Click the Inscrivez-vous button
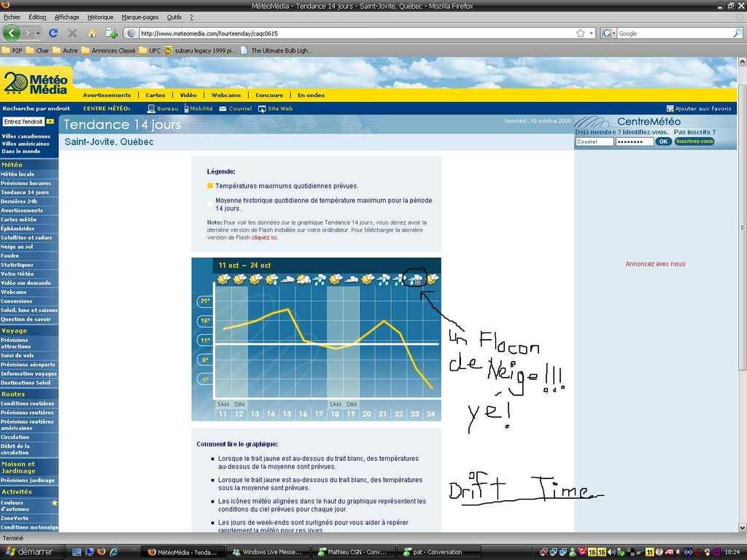 (x=694, y=141)
